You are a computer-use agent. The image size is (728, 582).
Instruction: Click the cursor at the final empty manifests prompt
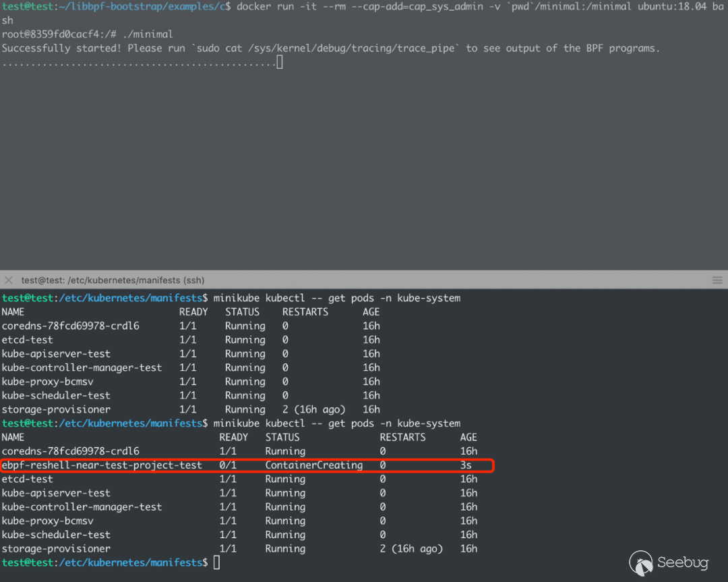click(217, 562)
